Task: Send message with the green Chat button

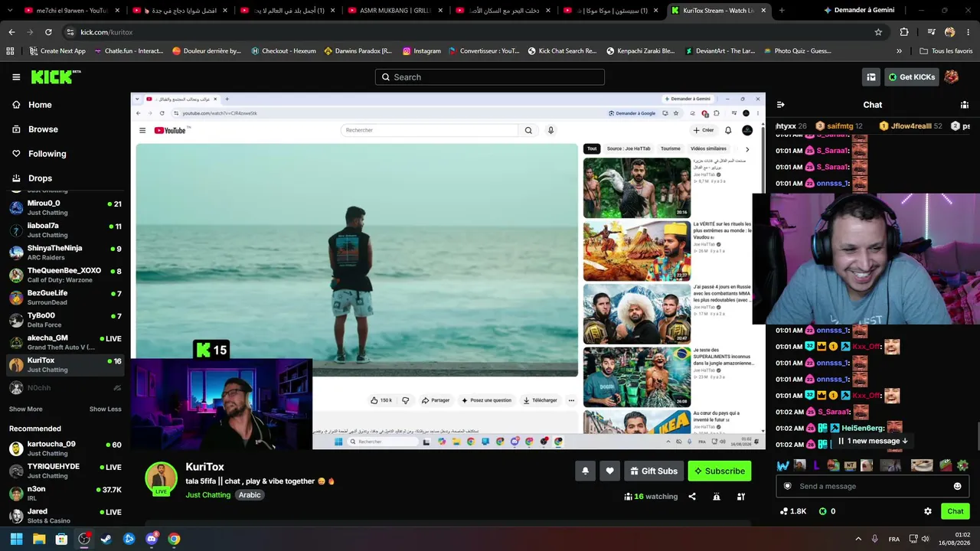Action: (x=955, y=511)
